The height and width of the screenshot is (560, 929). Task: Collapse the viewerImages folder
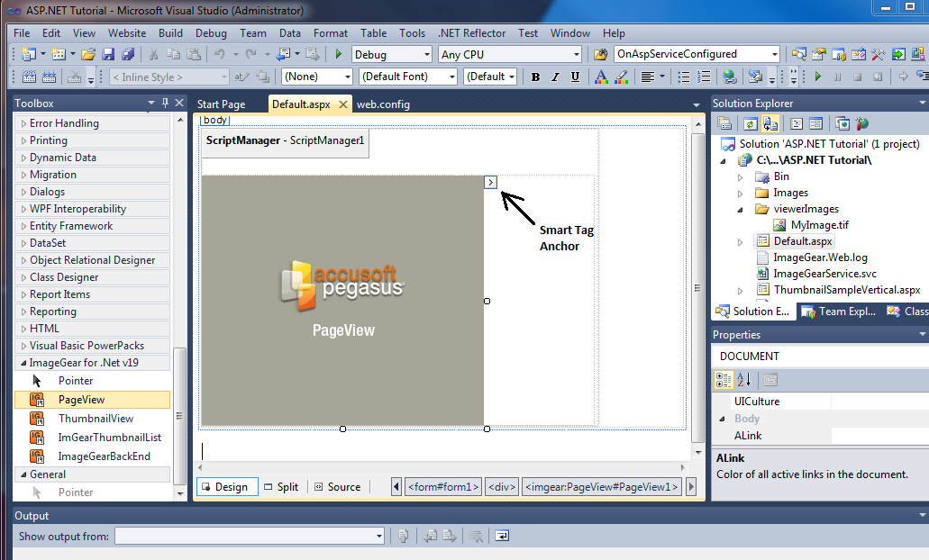coord(740,210)
